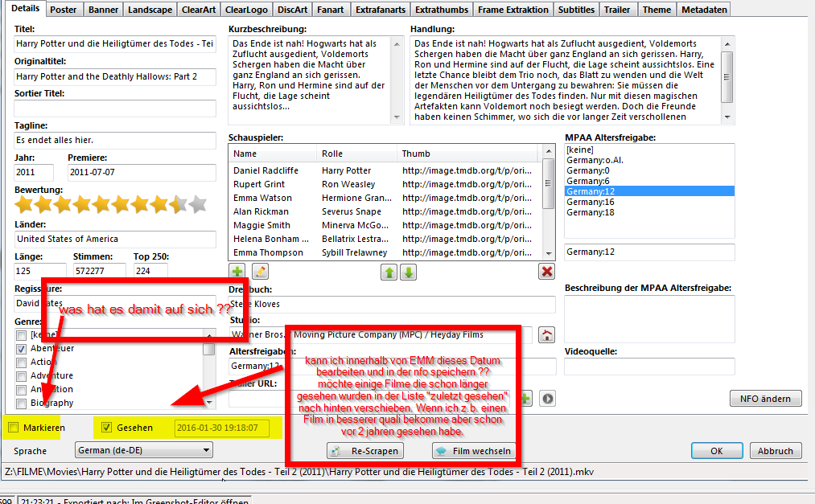Click the NFO ändern button
The width and height of the screenshot is (815, 504).
coord(765,399)
